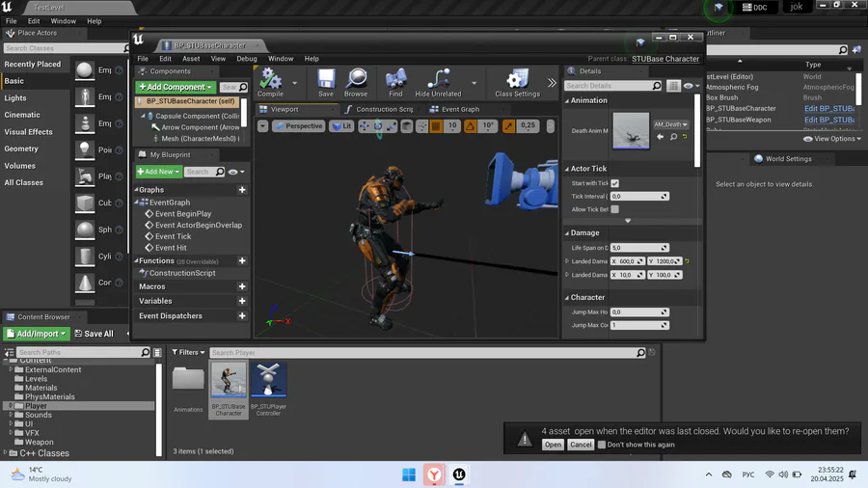Image resolution: width=868 pixels, height=488 pixels.
Task: Select the translate gizmo tool in viewport
Action: click(364, 126)
